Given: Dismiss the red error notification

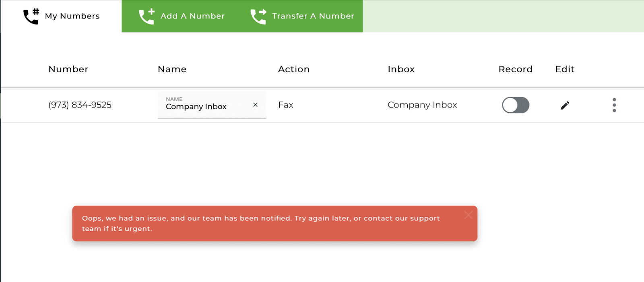Looking at the screenshot, I should point(468,215).
